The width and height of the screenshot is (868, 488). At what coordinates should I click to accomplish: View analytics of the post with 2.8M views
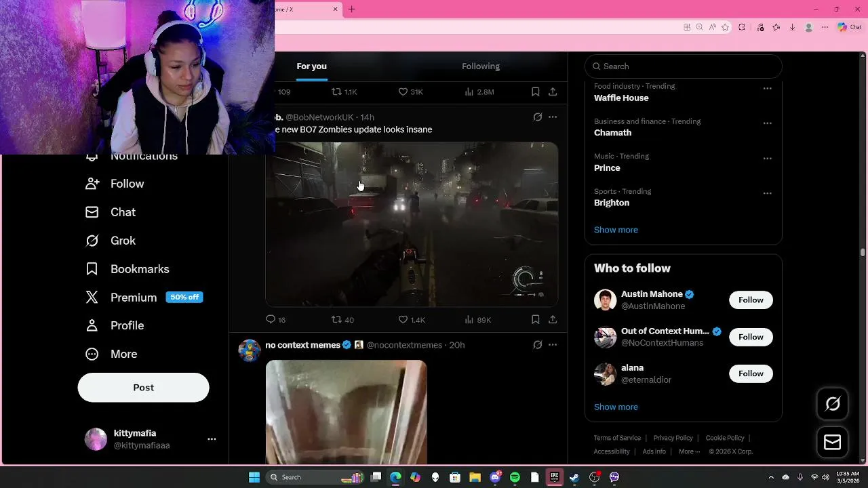(x=479, y=91)
